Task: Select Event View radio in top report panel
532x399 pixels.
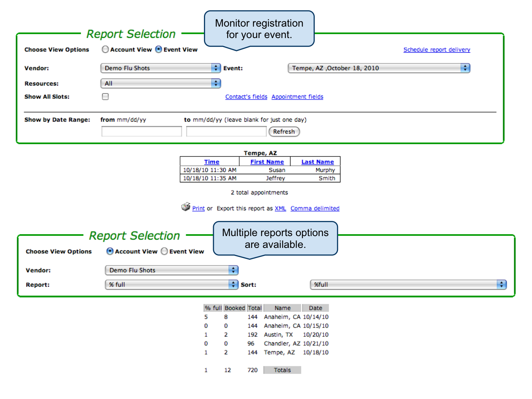Action: click(158, 50)
